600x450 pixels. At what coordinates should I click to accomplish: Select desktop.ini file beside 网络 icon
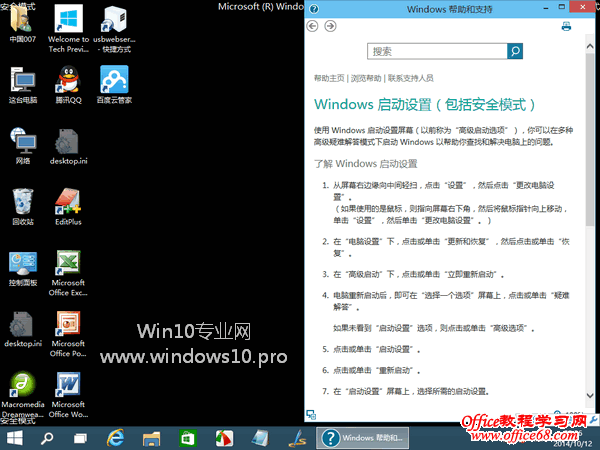pos(68,147)
